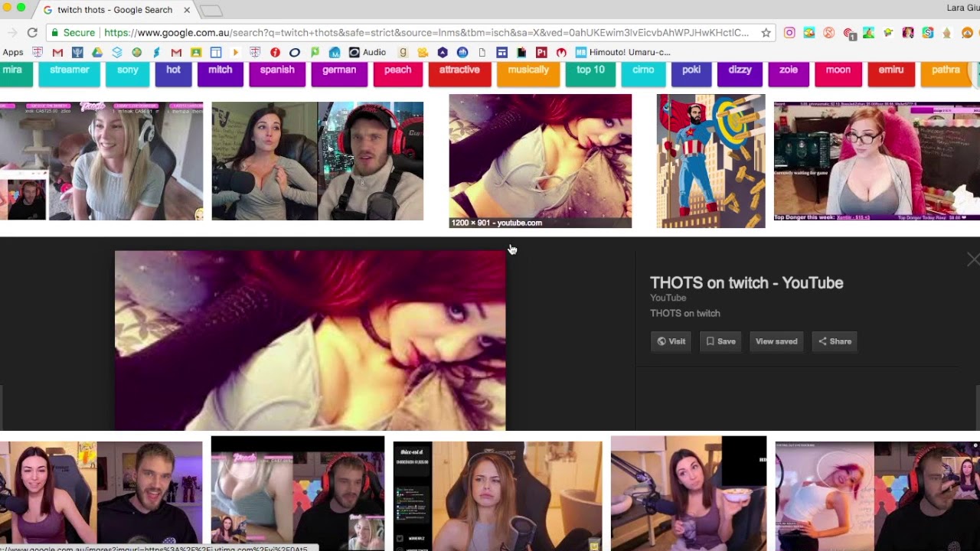980x551 pixels.
Task: Reload the page with the refresh icon
Action: click(x=32, y=33)
